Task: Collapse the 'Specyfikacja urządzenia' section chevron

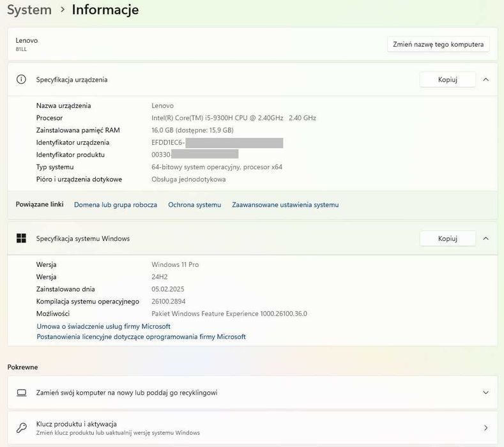Action: (485, 79)
